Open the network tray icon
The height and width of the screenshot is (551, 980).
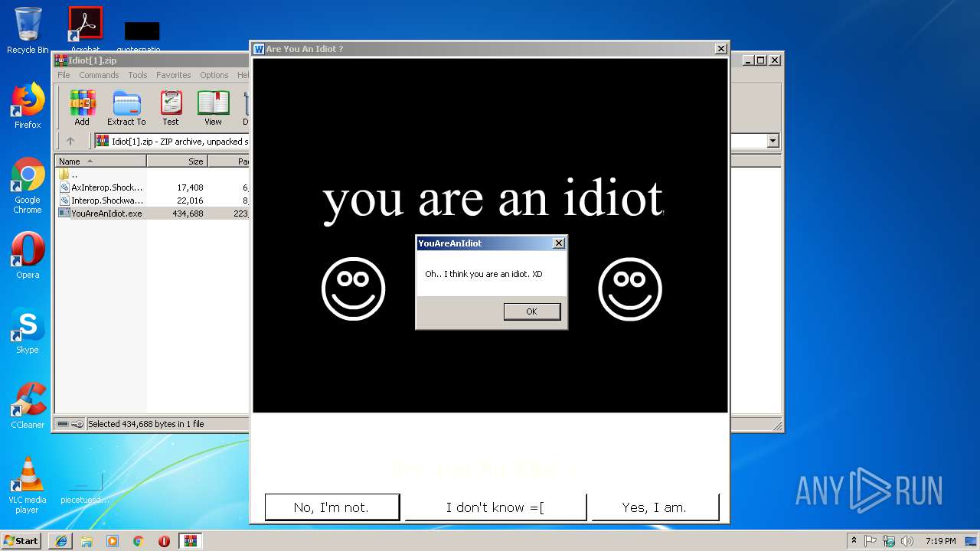click(x=889, y=541)
